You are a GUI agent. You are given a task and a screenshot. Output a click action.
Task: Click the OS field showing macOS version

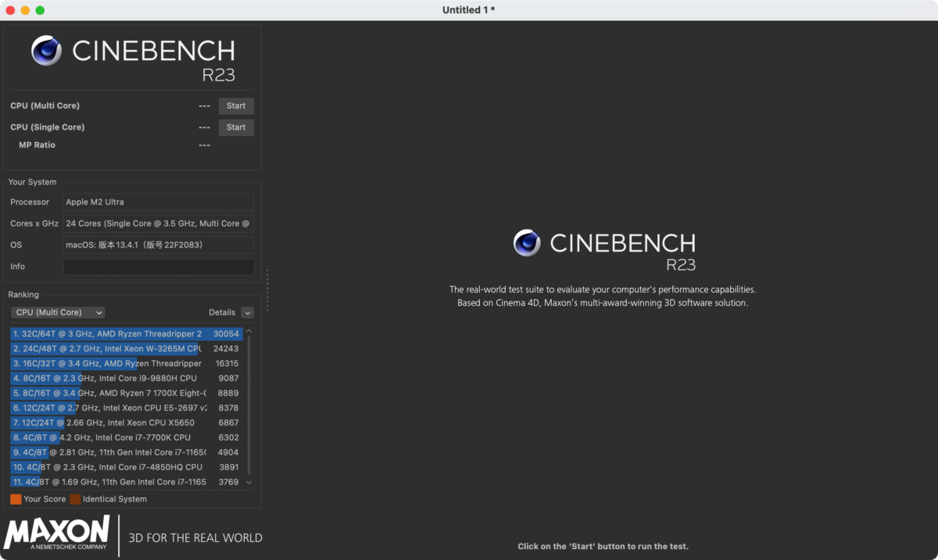[159, 245]
